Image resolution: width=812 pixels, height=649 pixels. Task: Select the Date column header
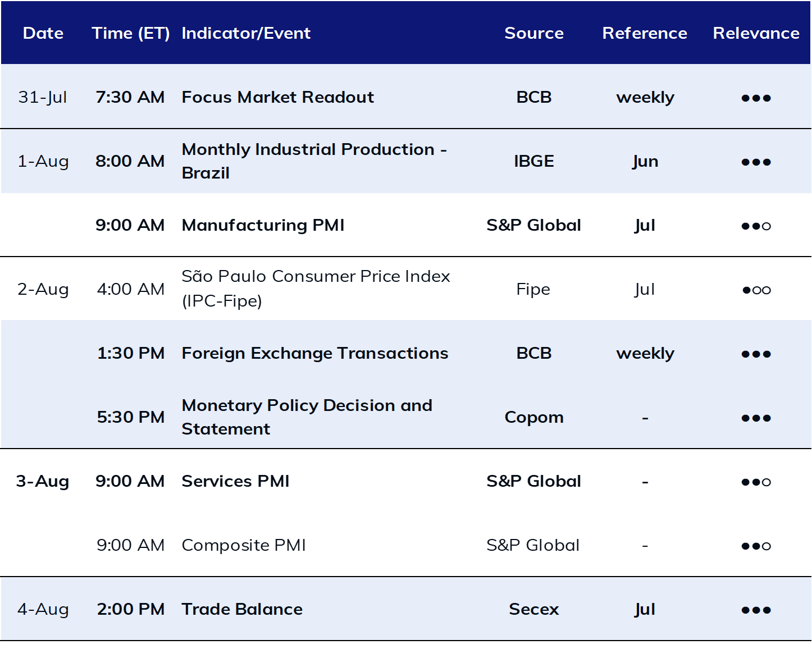[x=43, y=33]
